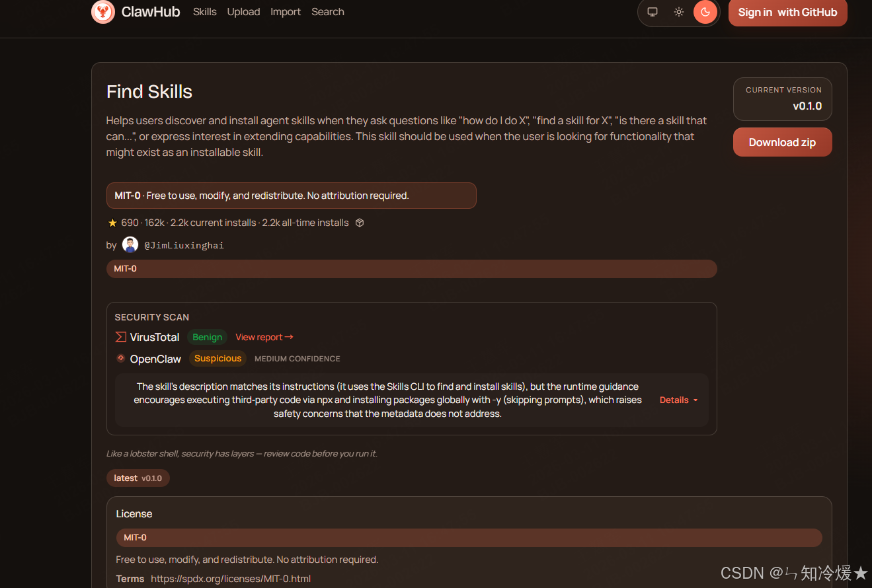Open the spdx.org MIT-0 license terms link
The image size is (872, 588).
(x=231, y=579)
